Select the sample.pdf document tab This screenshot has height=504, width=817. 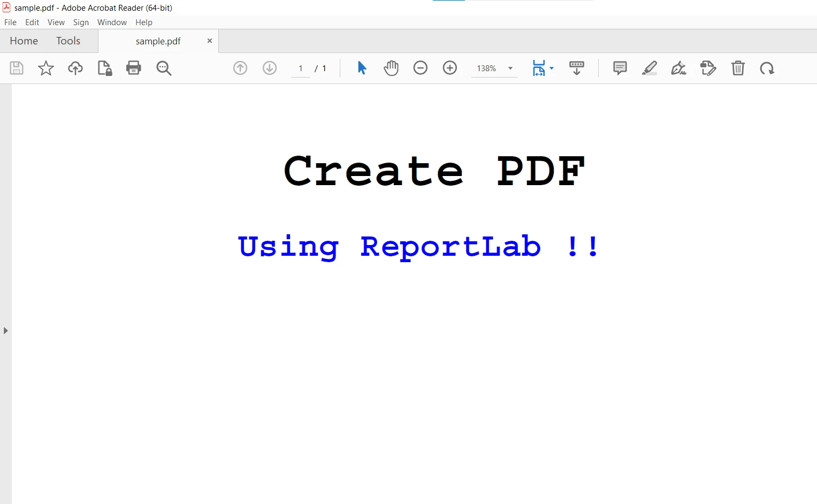(x=158, y=41)
